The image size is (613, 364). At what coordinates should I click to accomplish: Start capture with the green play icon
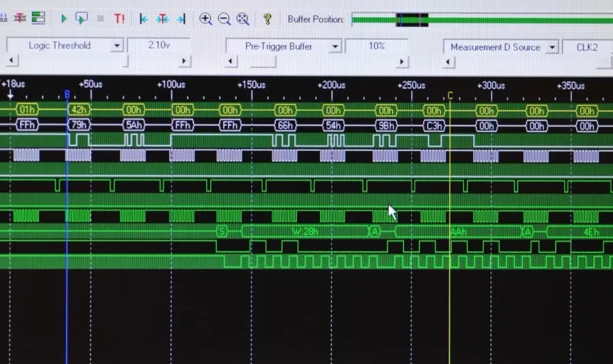pos(64,18)
